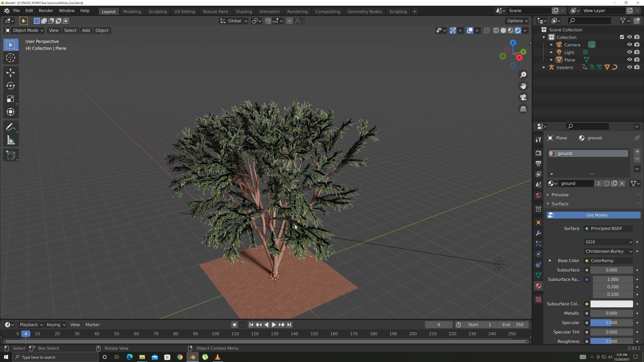
Task: Toggle auto keying record button
Action: point(234,324)
